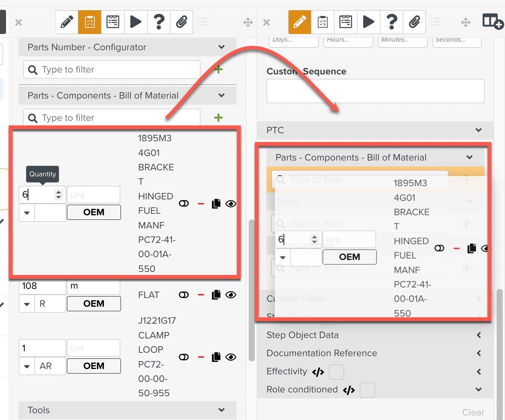Check the Effectivity checkbox
505x420 pixels.
pos(336,372)
